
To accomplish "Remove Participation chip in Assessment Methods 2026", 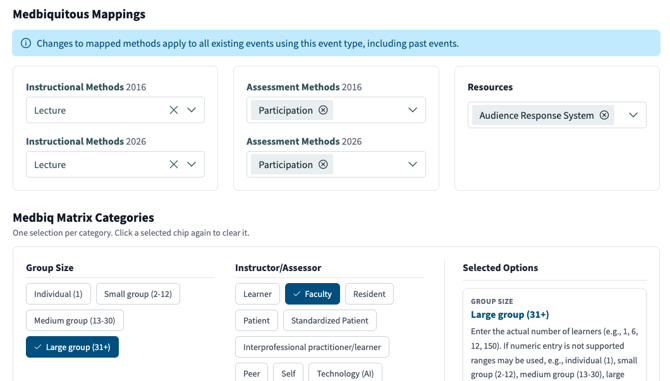I will 323,164.
